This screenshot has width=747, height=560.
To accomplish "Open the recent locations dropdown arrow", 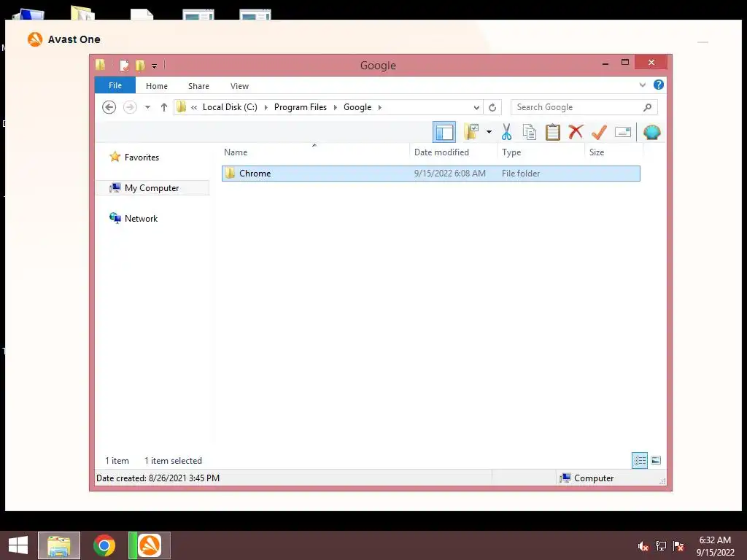I will 147,107.
